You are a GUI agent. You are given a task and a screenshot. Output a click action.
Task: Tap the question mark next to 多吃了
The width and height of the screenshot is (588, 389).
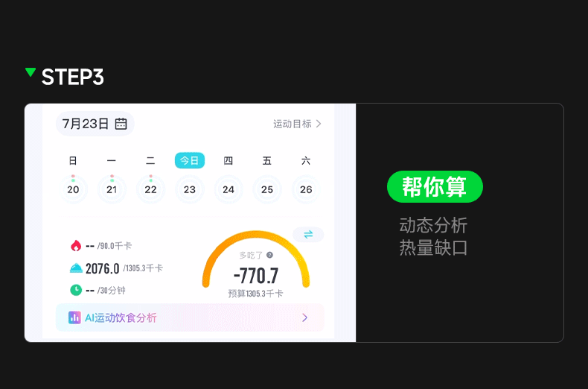[x=269, y=255]
